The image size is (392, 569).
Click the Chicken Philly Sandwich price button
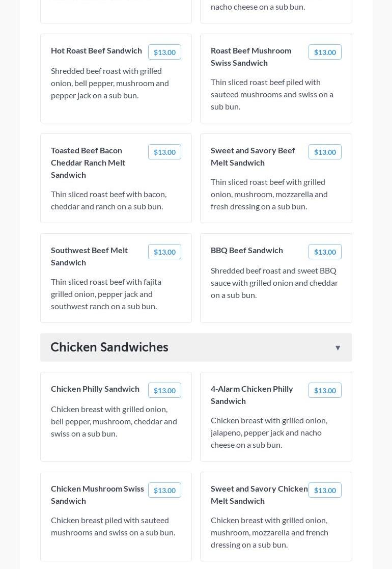point(164,390)
